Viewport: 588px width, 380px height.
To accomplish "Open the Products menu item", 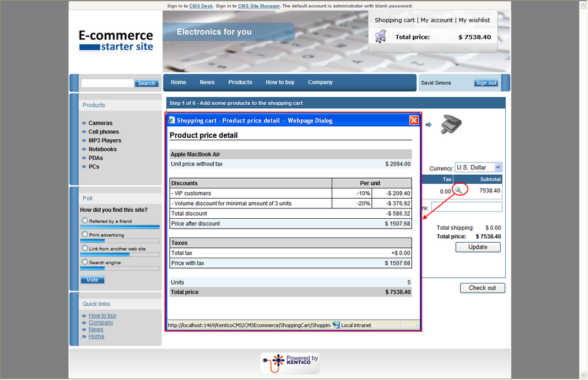I will [x=240, y=82].
